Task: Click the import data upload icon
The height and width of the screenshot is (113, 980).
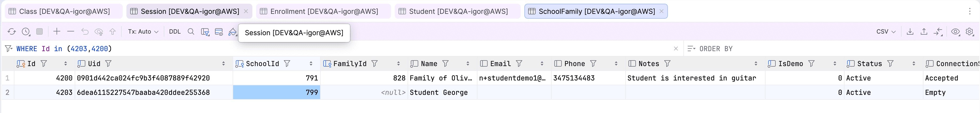Action: point(924,31)
